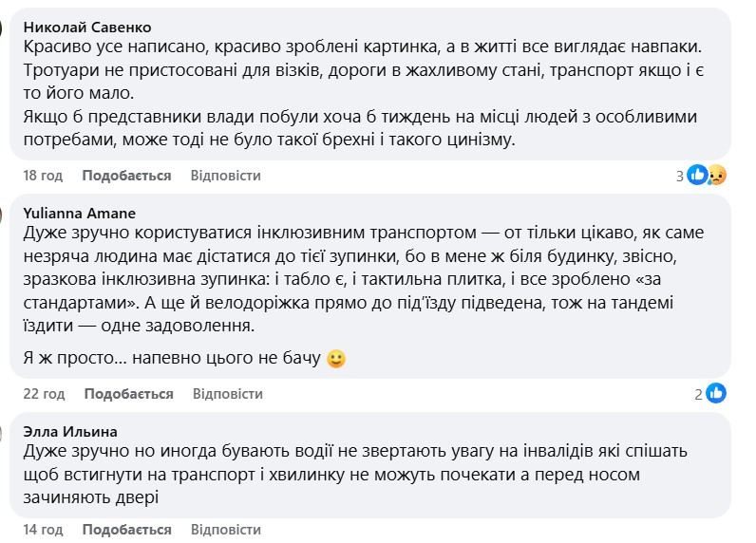Open reaction count "3" on Савенко's comment
The image size is (756, 543).
point(680,176)
